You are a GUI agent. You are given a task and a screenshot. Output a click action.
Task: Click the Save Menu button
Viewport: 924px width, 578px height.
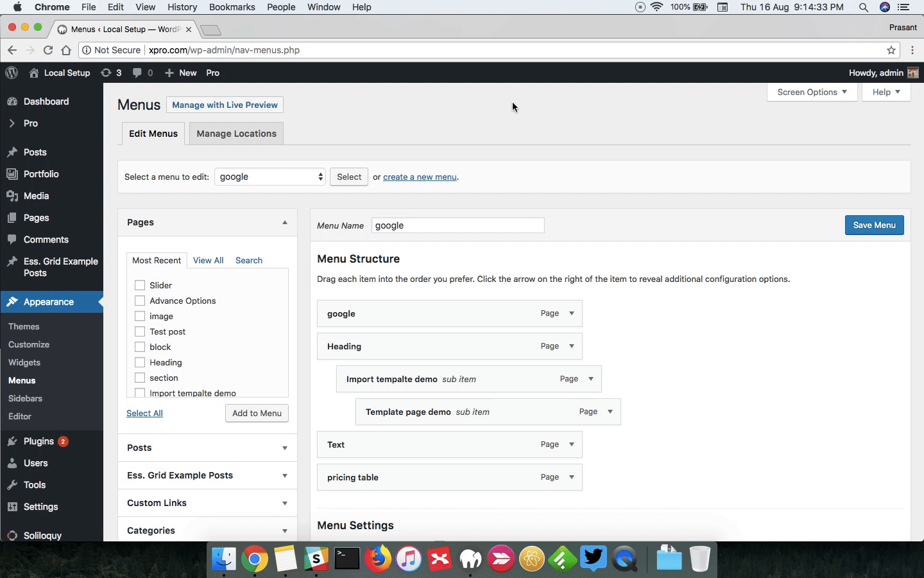click(x=874, y=225)
